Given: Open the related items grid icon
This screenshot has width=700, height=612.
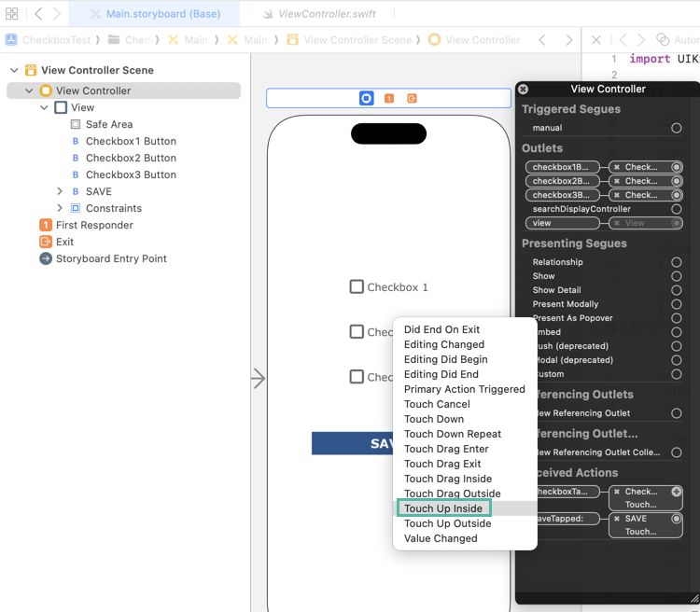Looking at the screenshot, I should pos(12,14).
